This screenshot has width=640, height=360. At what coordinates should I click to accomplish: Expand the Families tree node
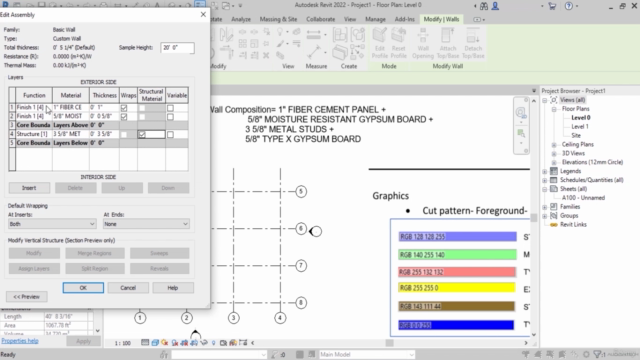[x=544, y=207]
